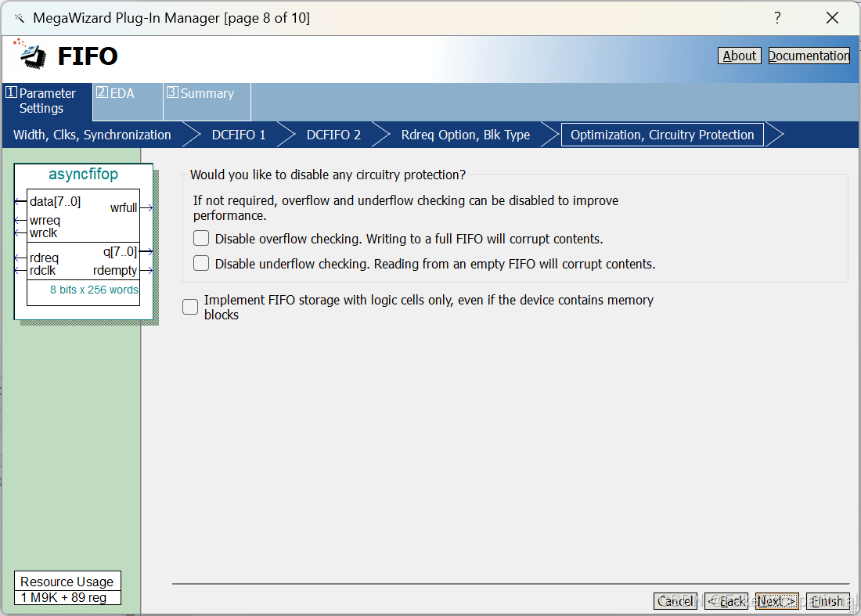Viewport: 861px width, 616px height.
Task: Switch to the Summary tab
Action: tap(207, 101)
